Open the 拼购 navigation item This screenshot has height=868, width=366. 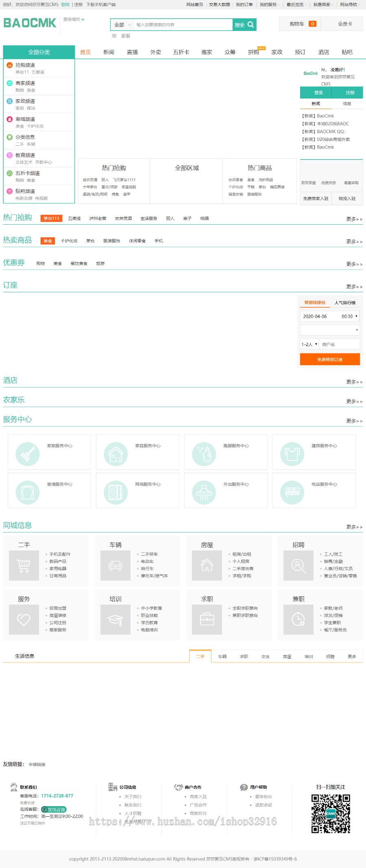[x=253, y=52]
